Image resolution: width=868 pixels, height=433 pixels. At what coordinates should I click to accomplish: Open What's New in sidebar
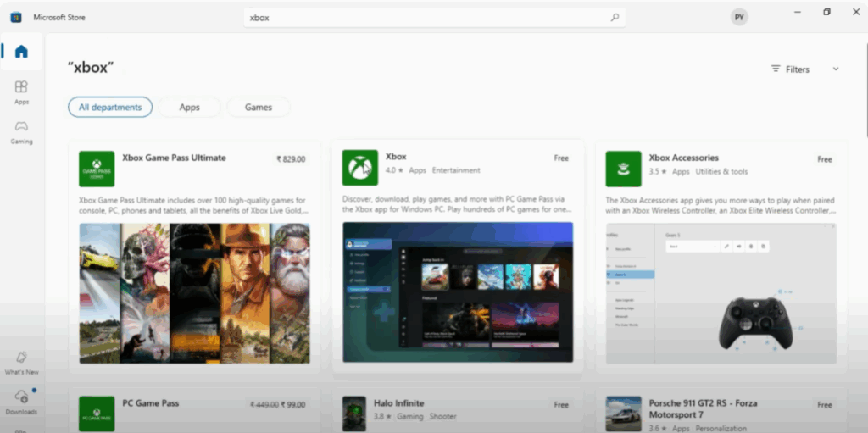(21, 363)
